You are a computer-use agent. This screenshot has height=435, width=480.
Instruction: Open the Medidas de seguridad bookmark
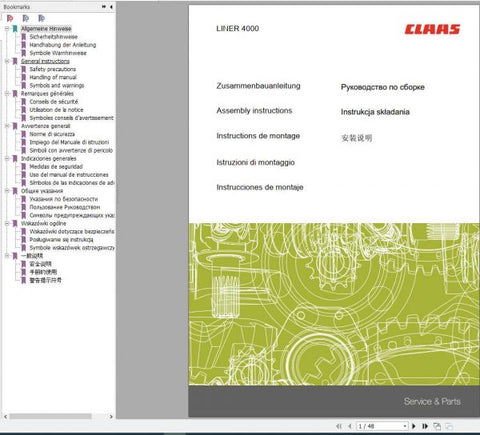(56, 167)
